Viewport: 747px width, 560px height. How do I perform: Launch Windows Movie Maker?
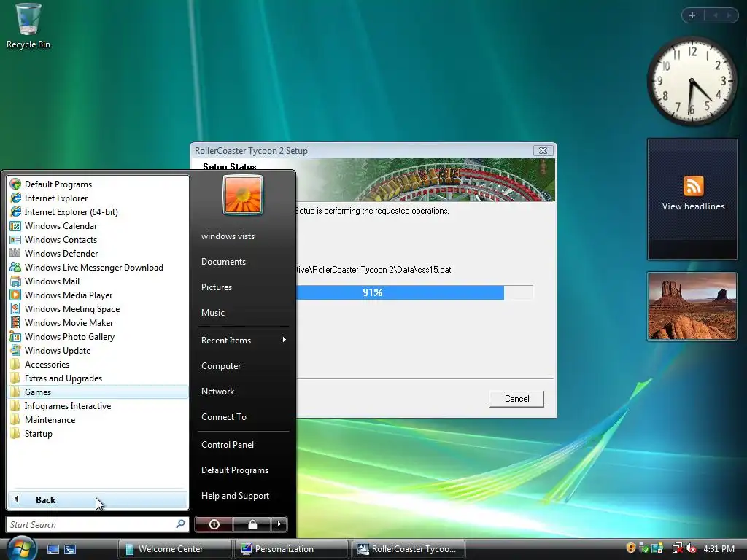coord(69,322)
